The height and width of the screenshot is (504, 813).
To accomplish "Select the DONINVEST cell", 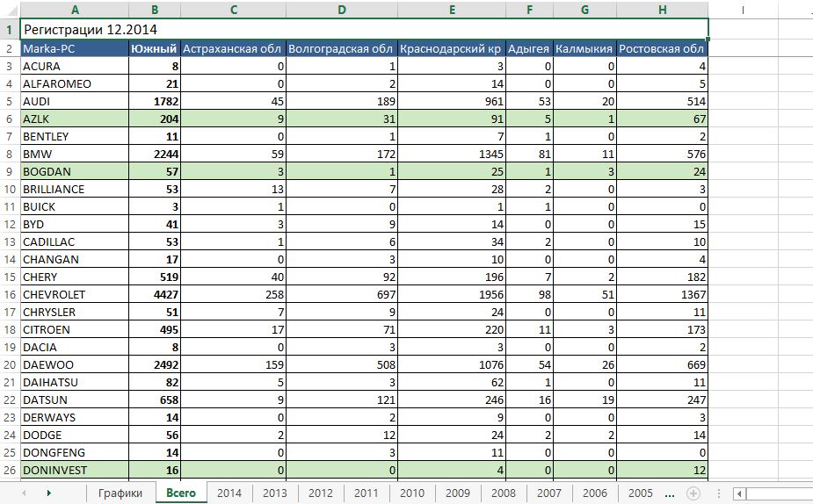I will (75, 471).
